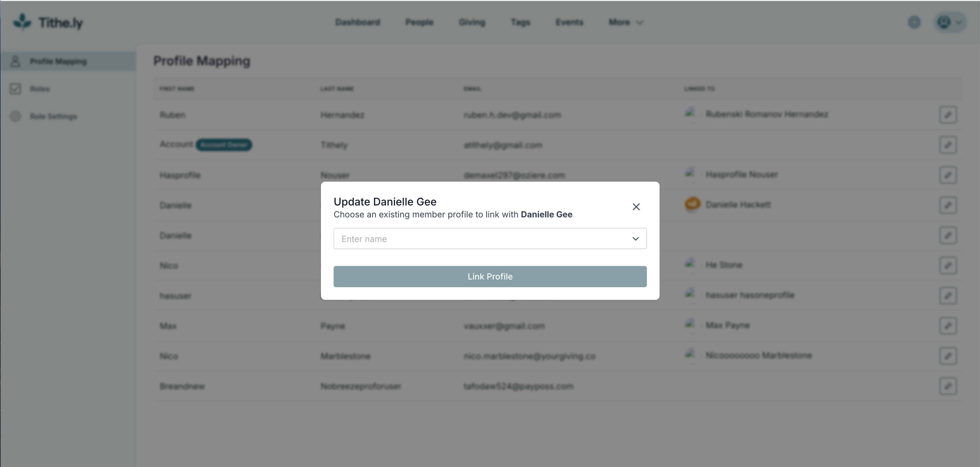The width and height of the screenshot is (980, 467).
Task: Expand the More menu chevron
Action: coord(640,22)
